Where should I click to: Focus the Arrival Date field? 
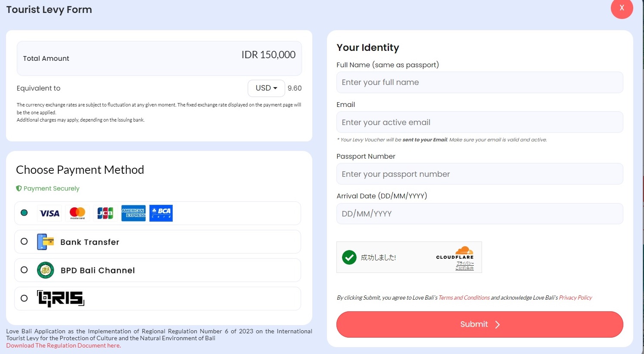[479, 214]
